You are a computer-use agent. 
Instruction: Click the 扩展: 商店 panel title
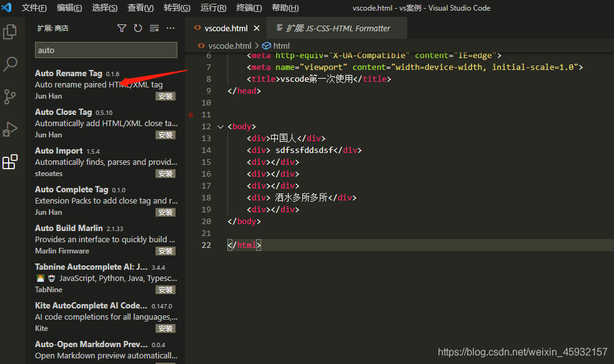[52, 28]
